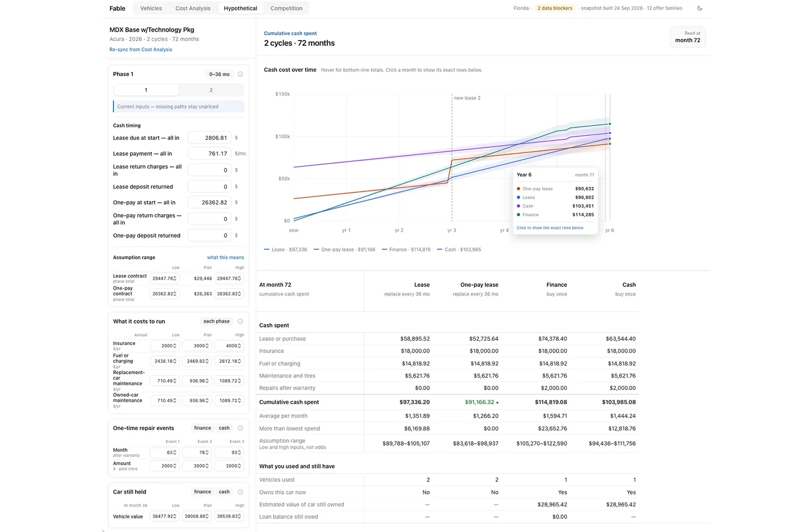Viewport: 799px width, 532px height.
Task: Click the Lease legend color marker
Action: (267, 250)
